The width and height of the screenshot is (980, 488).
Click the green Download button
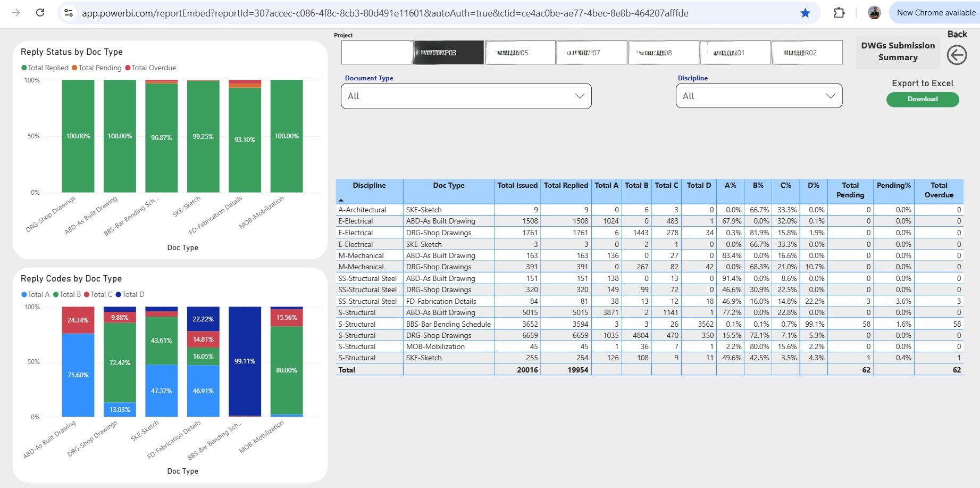[x=922, y=99]
